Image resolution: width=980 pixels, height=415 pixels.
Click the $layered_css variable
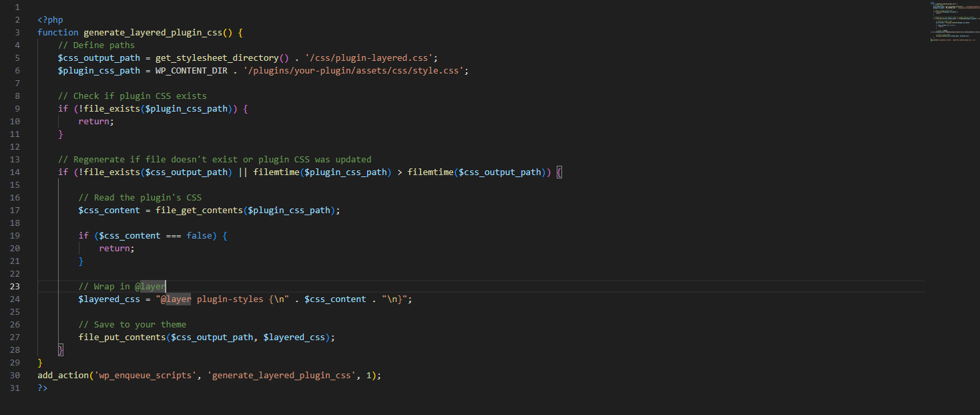coord(109,299)
